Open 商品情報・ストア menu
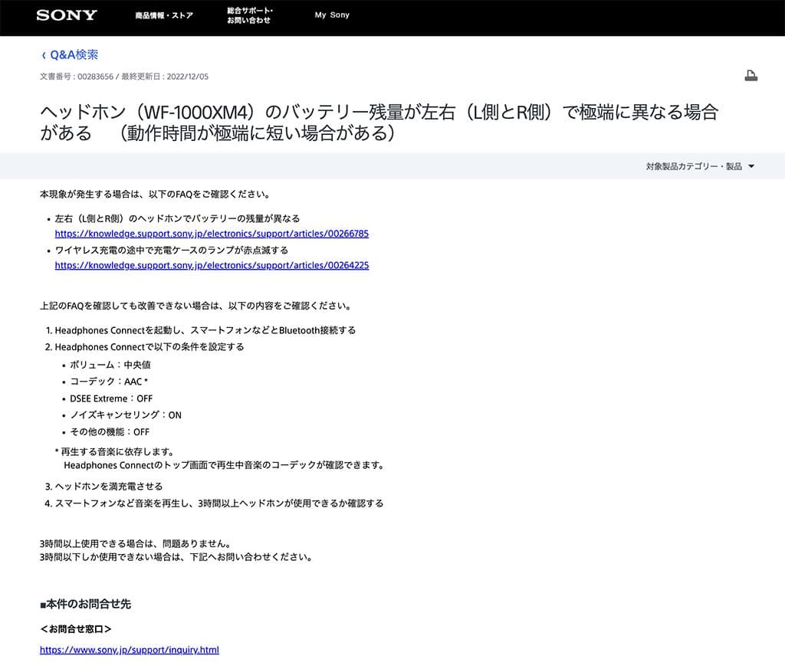The height and width of the screenshot is (672, 785). pyautogui.click(x=164, y=15)
